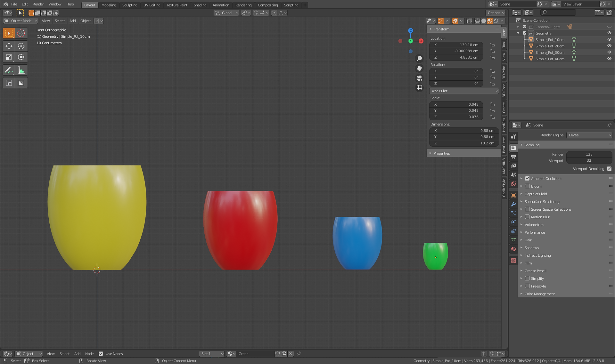This screenshot has height=364, width=615.
Task: Click the Cursor tool icon
Action: [x=21, y=33]
